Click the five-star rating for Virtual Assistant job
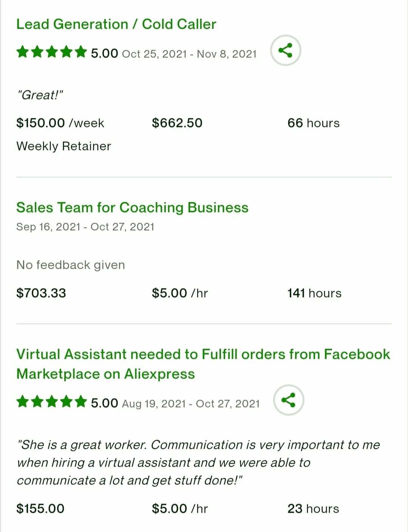The width and height of the screenshot is (408, 532). [52, 402]
